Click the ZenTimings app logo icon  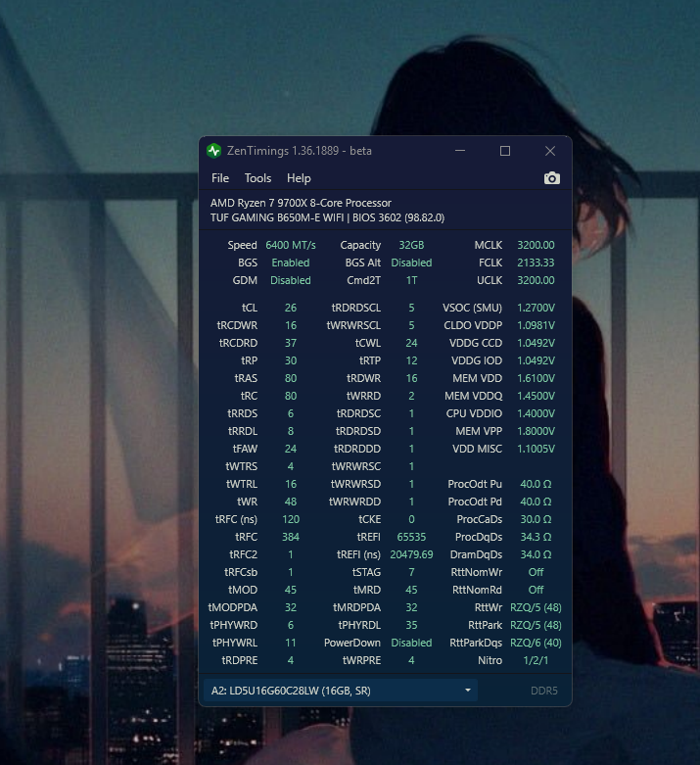(x=213, y=151)
